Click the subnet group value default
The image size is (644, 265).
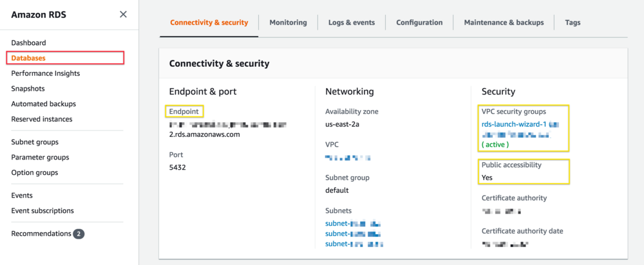(337, 190)
